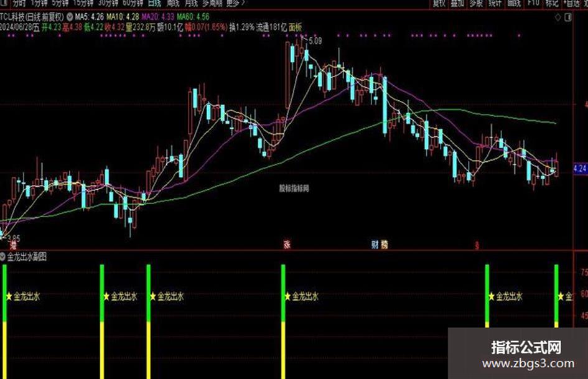The width and height of the screenshot is (588, 379).
Task: Switch to the 月线 monthly chart tab
Action: point(191,3)
